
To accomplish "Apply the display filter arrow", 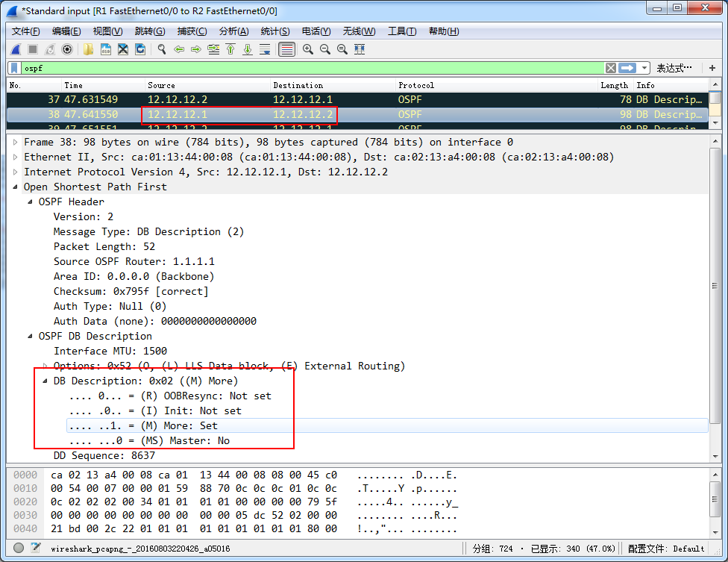I will click(627, 68).
